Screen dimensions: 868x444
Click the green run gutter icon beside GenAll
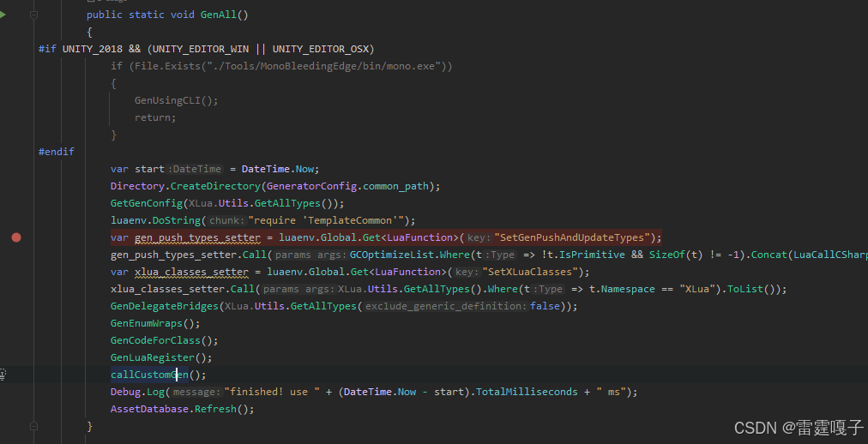coord(3,15)
